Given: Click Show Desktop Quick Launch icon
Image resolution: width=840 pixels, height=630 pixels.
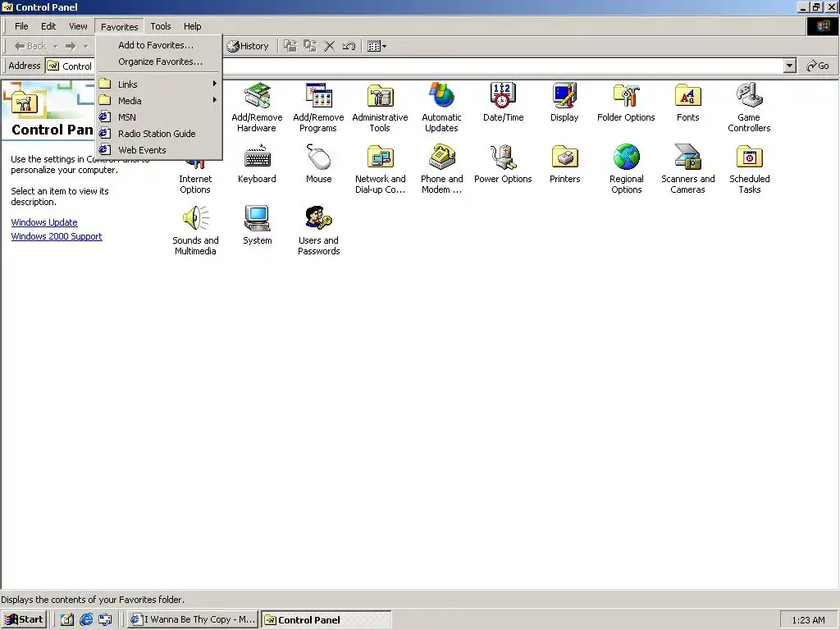Looking at the screenshot, I should pos(67,620).
